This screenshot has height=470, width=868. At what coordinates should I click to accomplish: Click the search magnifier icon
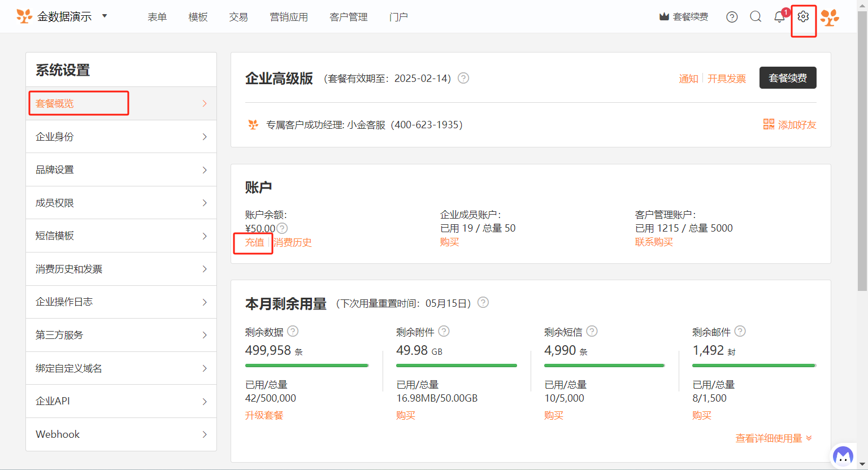[756, 17]
